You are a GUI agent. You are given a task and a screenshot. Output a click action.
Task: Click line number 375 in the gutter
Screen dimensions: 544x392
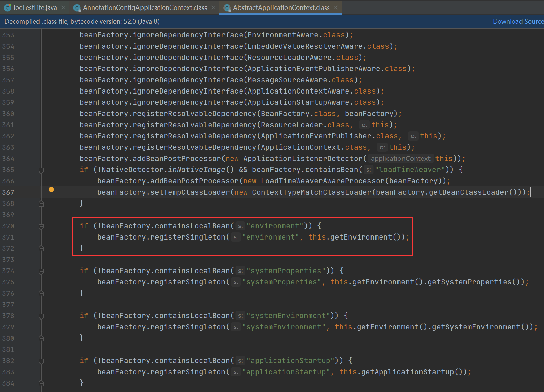click(x=8, y=282)
